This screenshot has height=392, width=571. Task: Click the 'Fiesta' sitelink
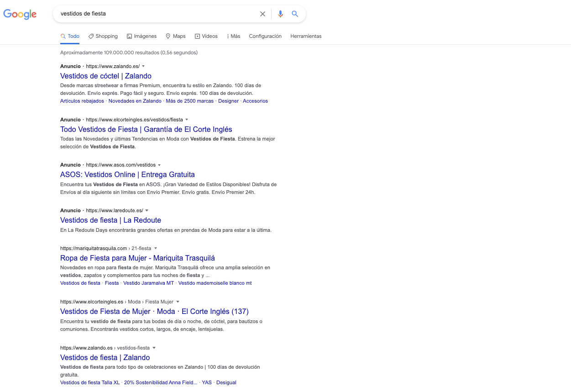coord(112,283)
